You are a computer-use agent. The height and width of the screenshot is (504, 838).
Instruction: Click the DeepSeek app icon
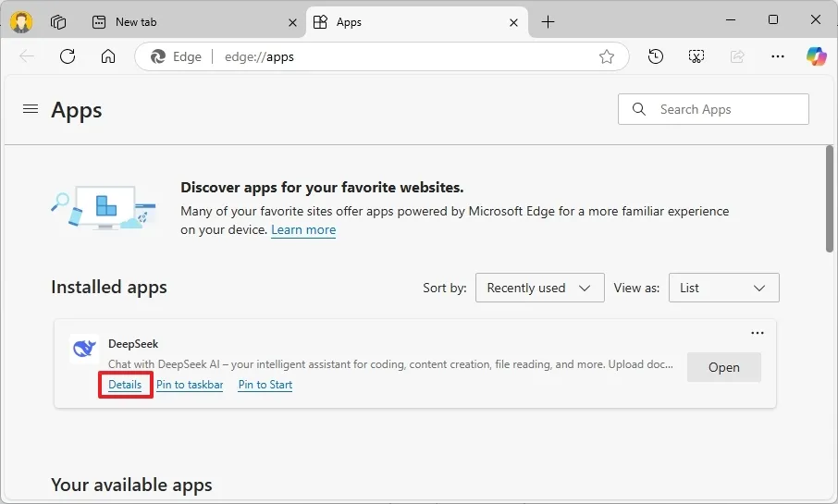click(x=84, y=349)
